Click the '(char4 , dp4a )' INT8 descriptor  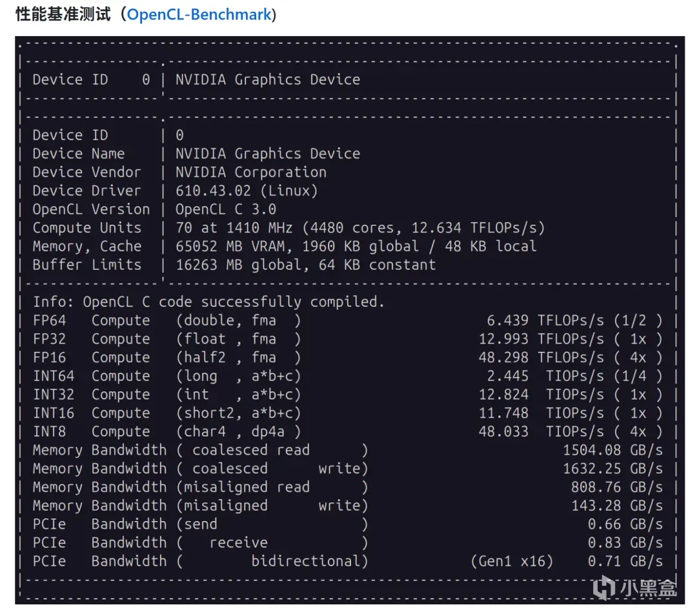tap(238, 431)
